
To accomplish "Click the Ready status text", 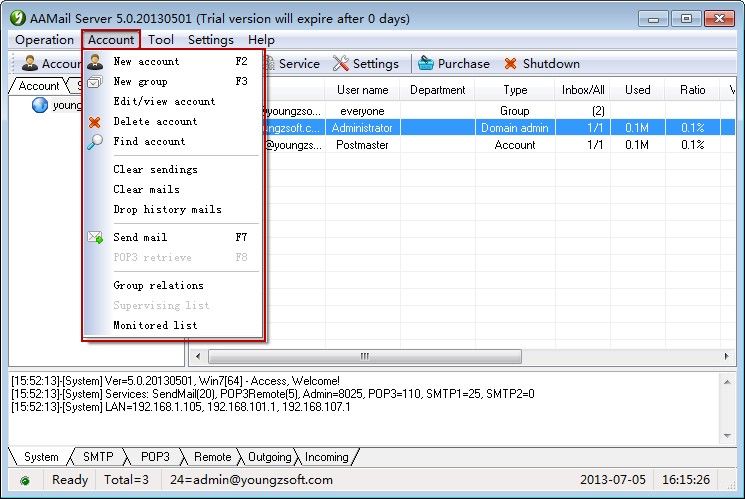I will pyautogui.click(x=70, y=480).
